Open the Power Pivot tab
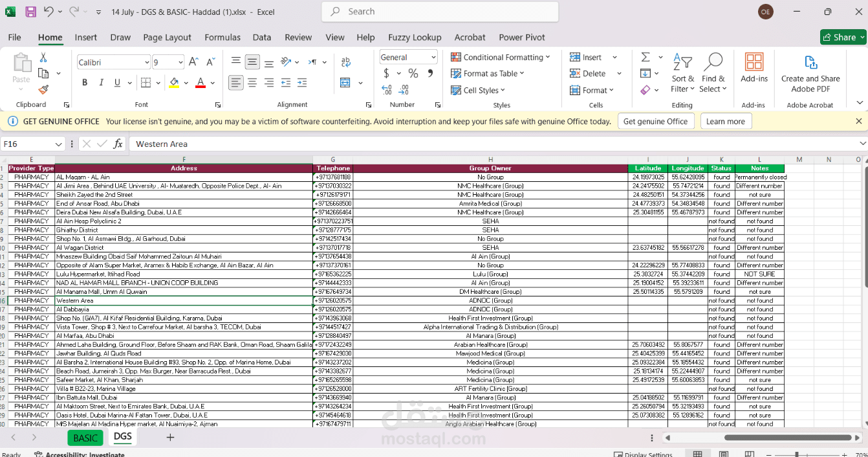Screen dimensions: 868x457 522,38
